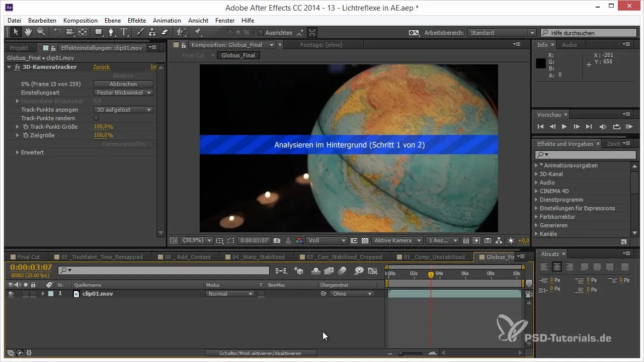
Task: Open the Effekte menu
Action: (137, 21)
